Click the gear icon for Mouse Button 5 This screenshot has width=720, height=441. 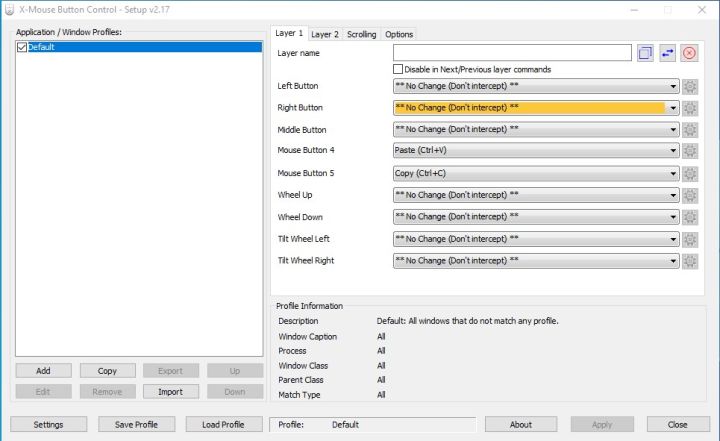point(689,173)
